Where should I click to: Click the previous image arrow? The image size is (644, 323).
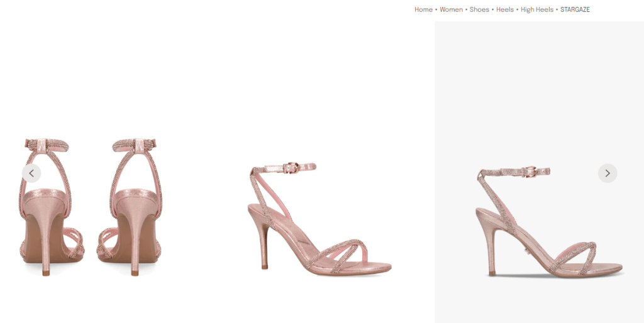pos(31,173)
